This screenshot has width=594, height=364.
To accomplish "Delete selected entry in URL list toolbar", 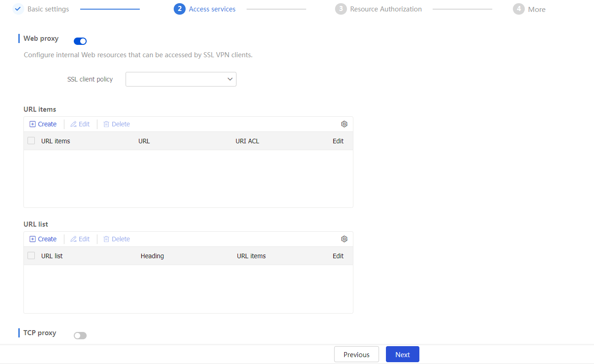I will point(117,239).
